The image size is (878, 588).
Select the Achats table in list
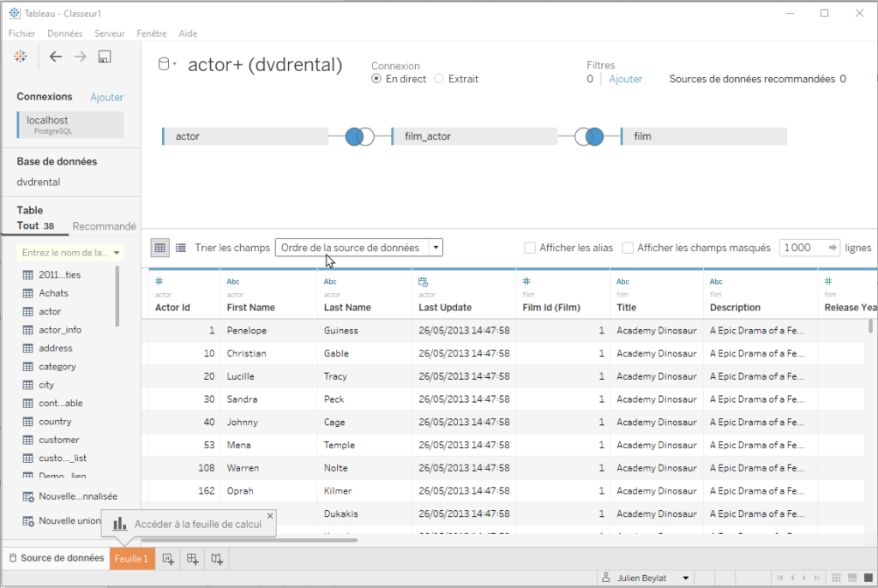53,293
